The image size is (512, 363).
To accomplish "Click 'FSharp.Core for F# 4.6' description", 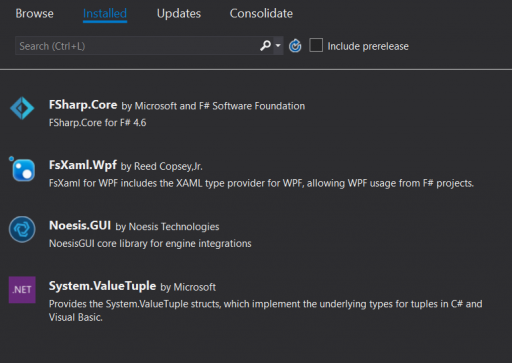I will point(97,123).
